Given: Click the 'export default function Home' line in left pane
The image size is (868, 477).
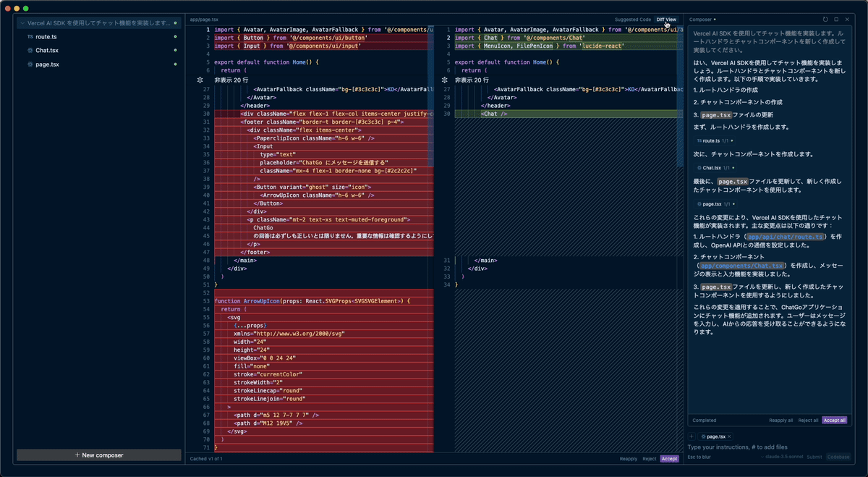Looking at the screenshot, I should 266,62.
